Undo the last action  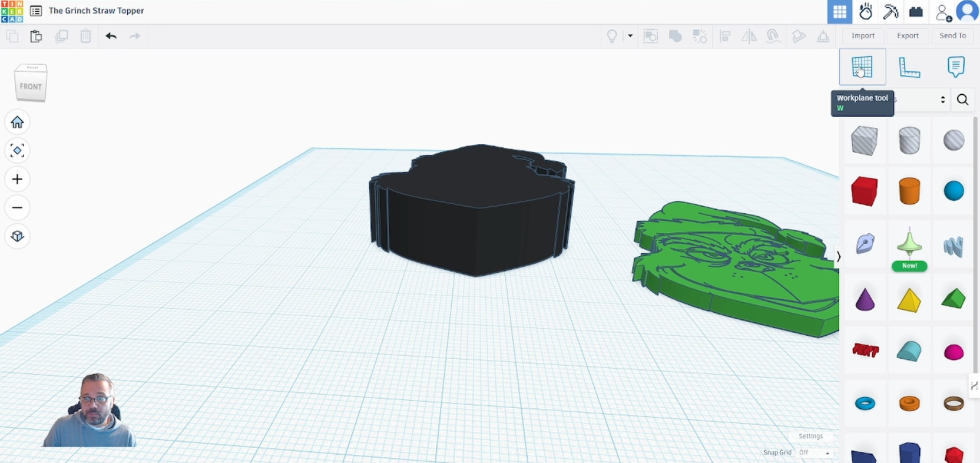[x=111, y=36]
